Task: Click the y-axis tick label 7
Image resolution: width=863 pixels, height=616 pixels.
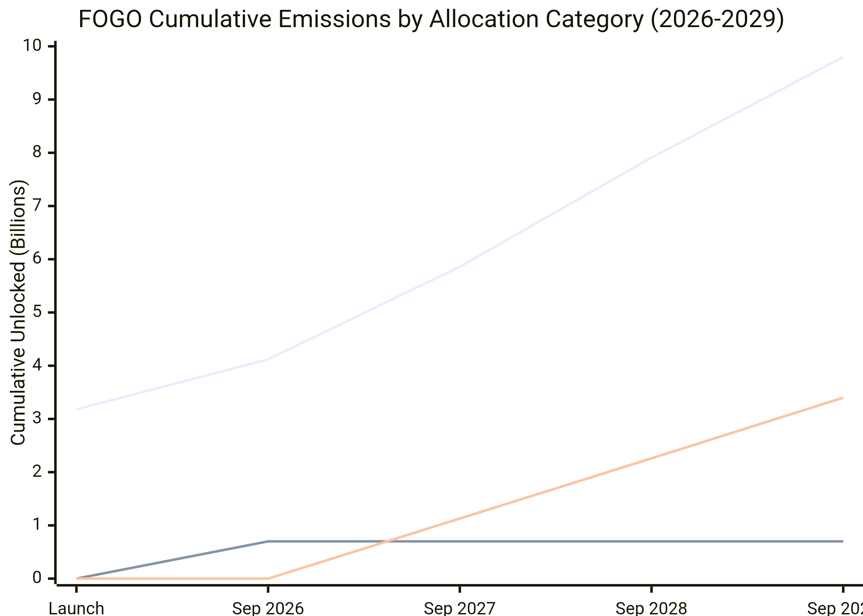Action: click(x=37, y=205)
